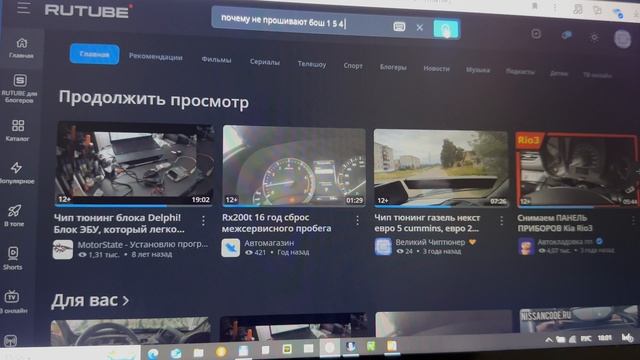This screenshot has width=640, height=360.
Task: Switch to the Блогеры tab
Action: (393, 67)
